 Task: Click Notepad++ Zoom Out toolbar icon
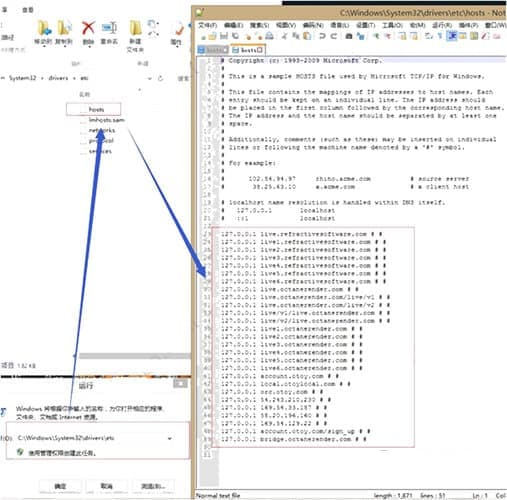coord(387,36)
